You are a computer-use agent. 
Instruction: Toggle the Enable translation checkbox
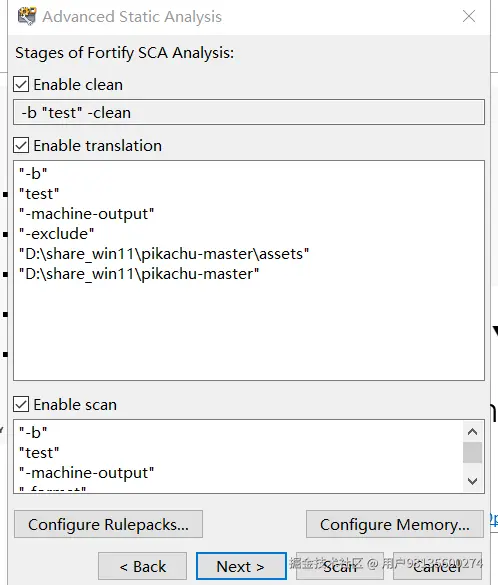click(21, 145)
